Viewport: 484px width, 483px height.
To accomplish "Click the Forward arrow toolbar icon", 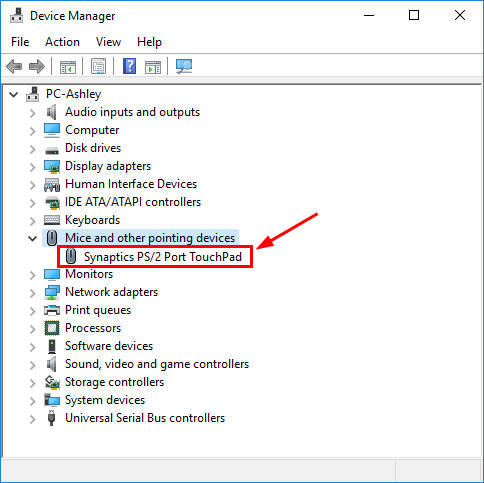I will 37,66.
